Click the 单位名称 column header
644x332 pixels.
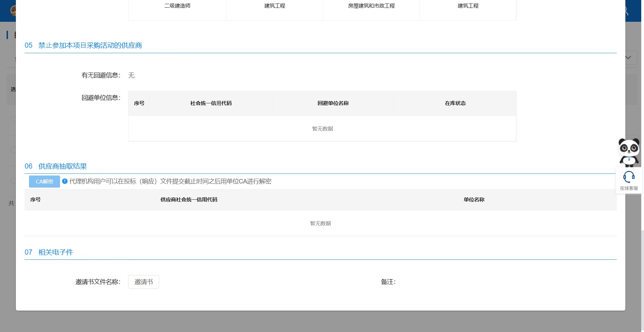474,200
